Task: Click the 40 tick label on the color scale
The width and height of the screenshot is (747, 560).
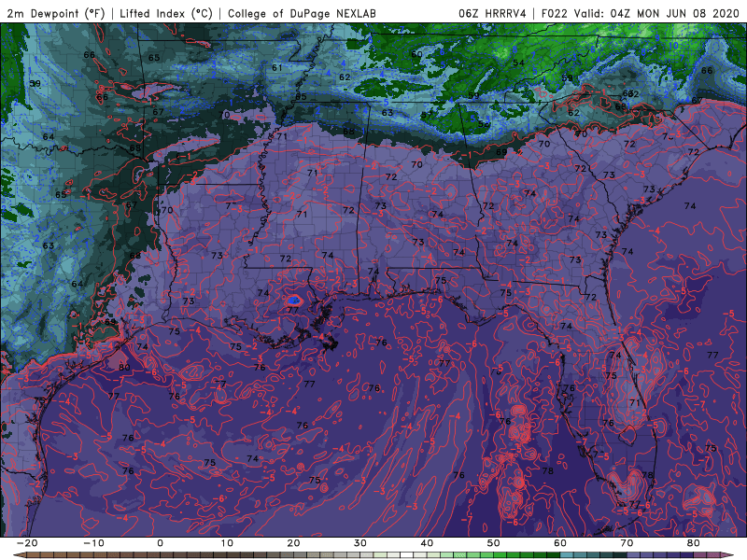Action: pos(427,543)
